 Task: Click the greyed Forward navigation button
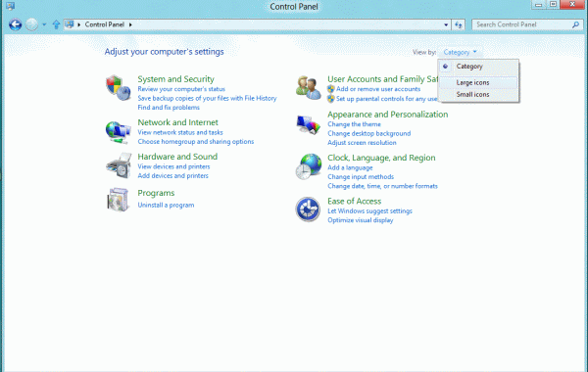pyautogui.click(x=32, y=24)
